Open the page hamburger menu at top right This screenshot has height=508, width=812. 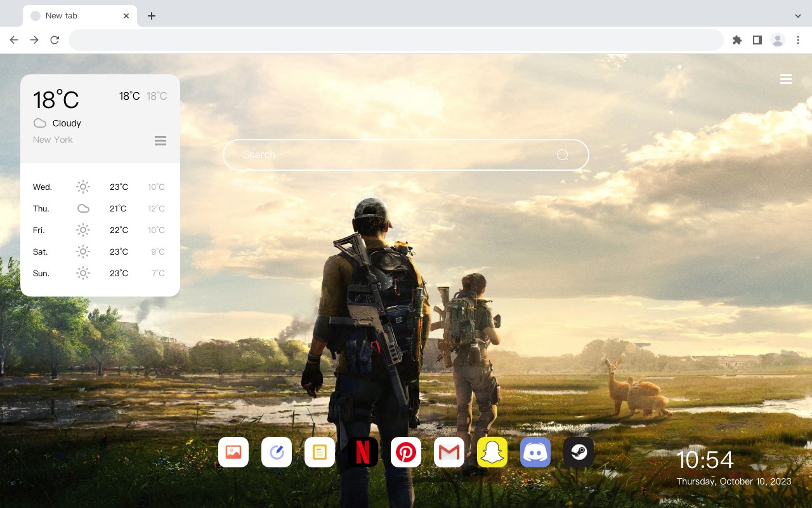tap(786, 79)
